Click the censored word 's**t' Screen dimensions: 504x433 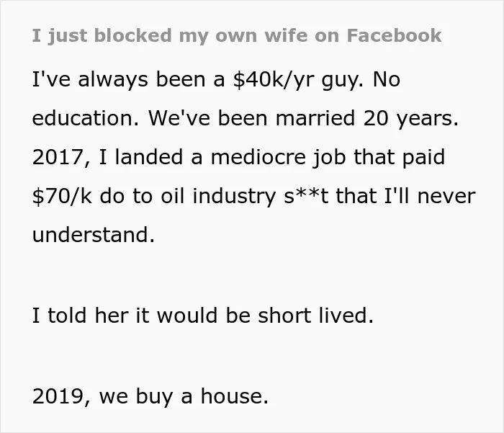coord(306,196)
